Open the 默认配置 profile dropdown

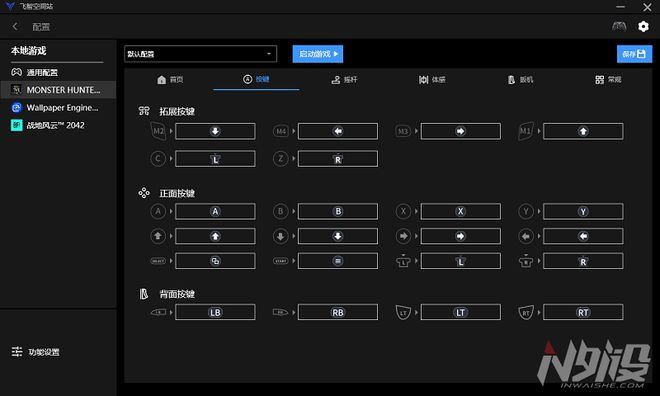tap(200, 54)
